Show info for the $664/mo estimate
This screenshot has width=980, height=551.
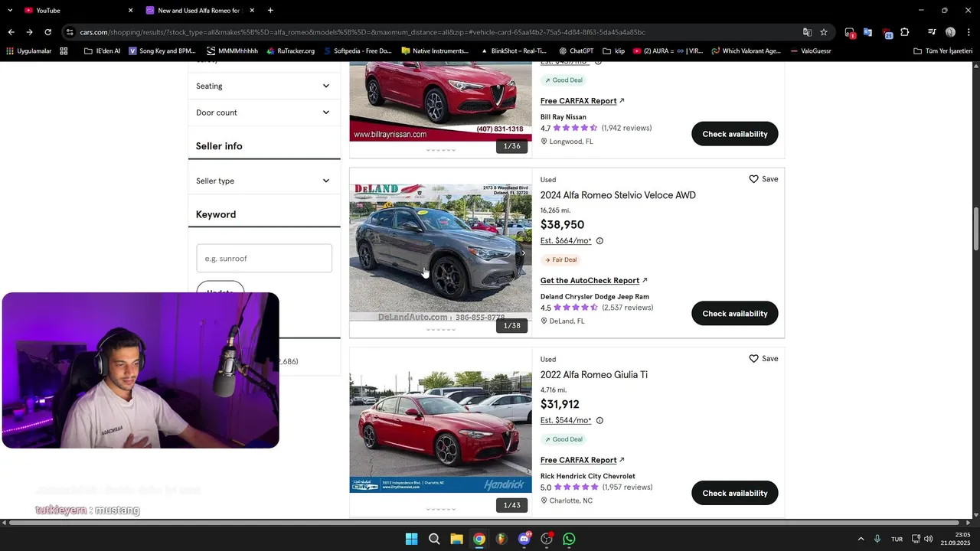(x=599, y=241)
